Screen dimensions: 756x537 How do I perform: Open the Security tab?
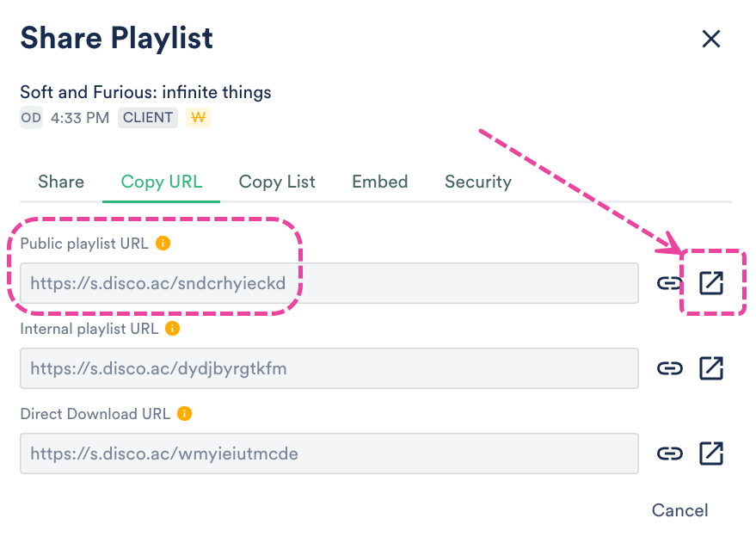477,182
